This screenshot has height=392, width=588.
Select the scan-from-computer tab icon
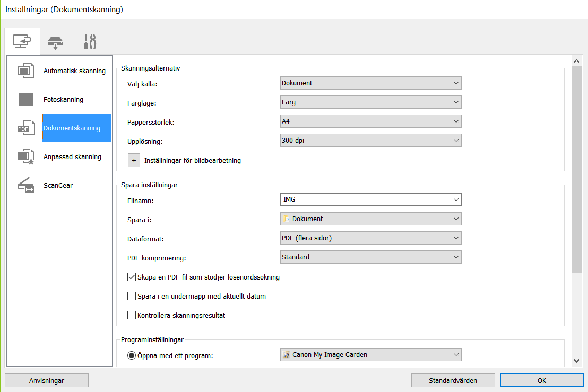[x=22, y=41]
